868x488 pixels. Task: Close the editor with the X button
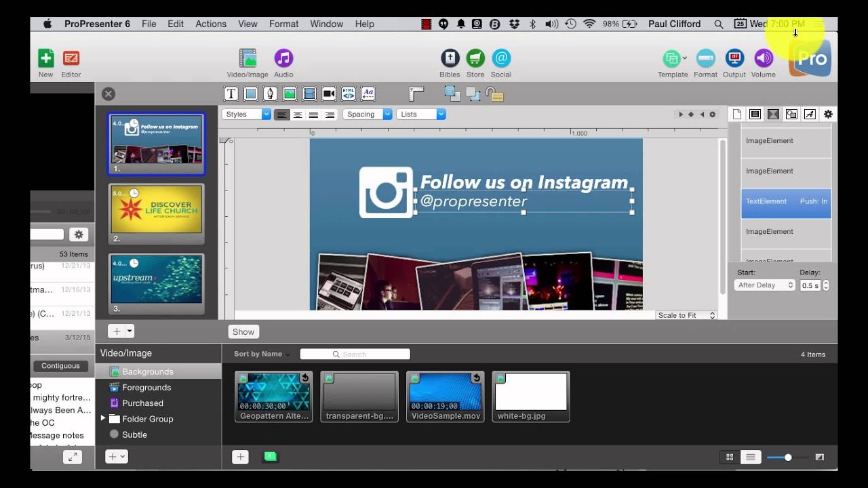click(108, 94)
